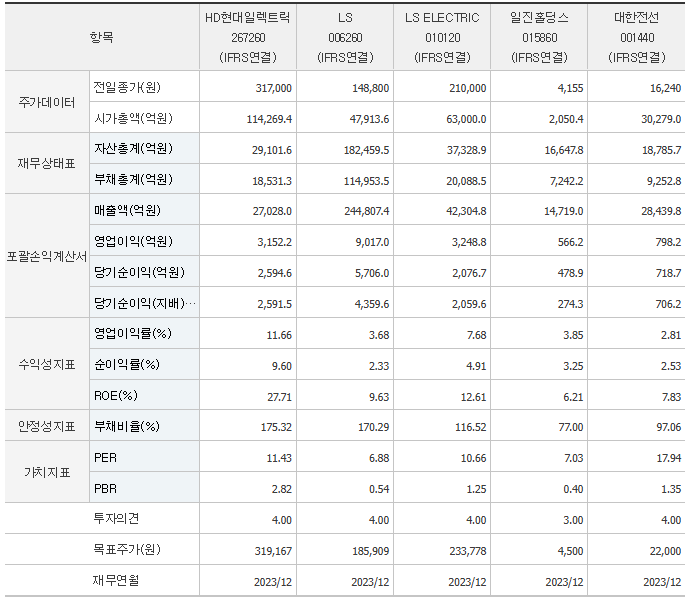Select total assets value 29,101.6
685x598 pixels.
tap(272, 150)
